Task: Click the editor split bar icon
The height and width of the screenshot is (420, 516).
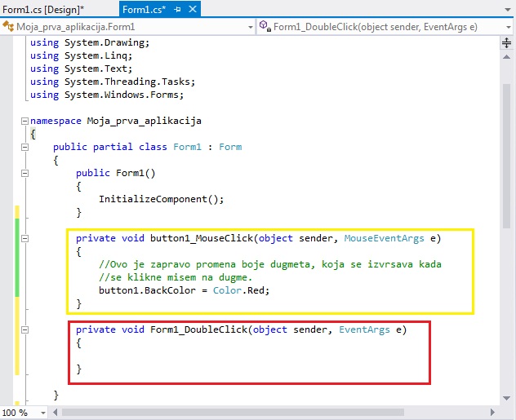Action: coord(507,41)
